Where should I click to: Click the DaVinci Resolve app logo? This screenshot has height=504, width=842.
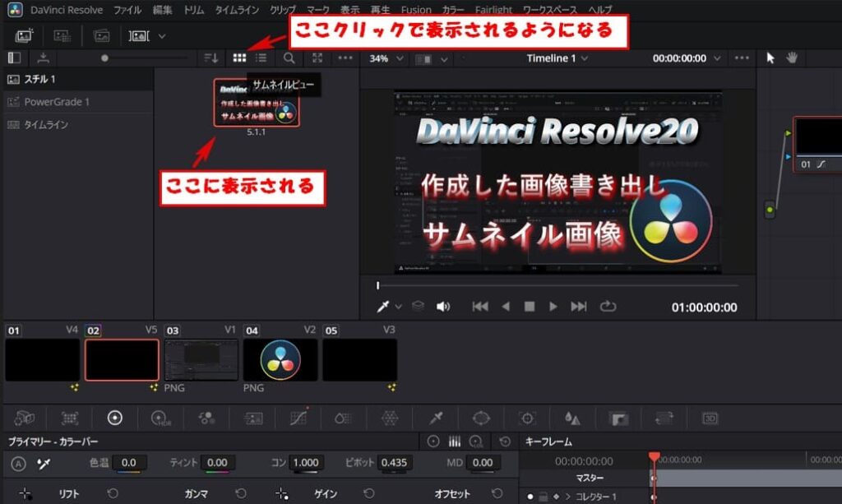15,10
